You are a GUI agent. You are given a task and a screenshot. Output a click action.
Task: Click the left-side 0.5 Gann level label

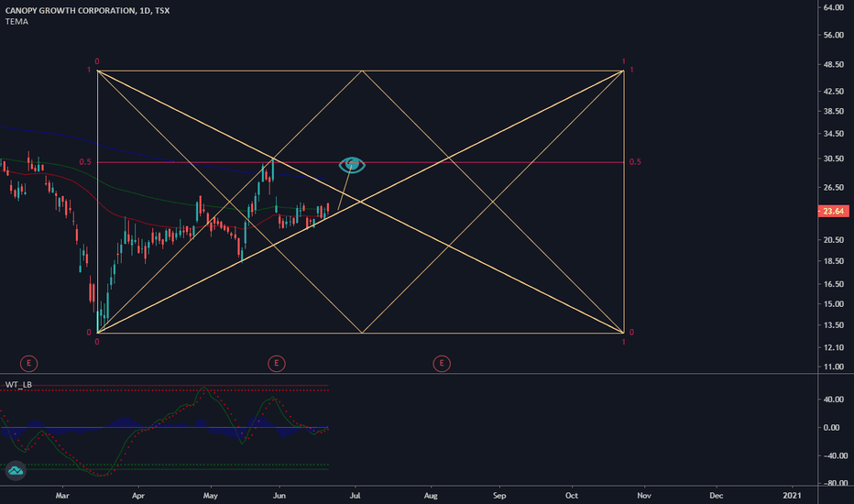pyautogui.click(x=85, y=162)
